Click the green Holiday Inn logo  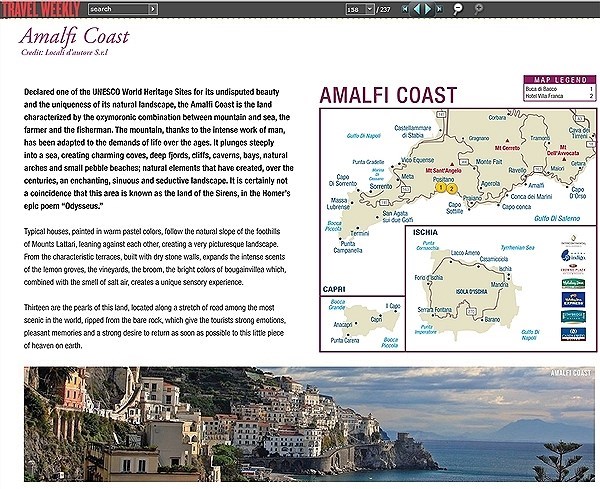[x=573, y=284]
